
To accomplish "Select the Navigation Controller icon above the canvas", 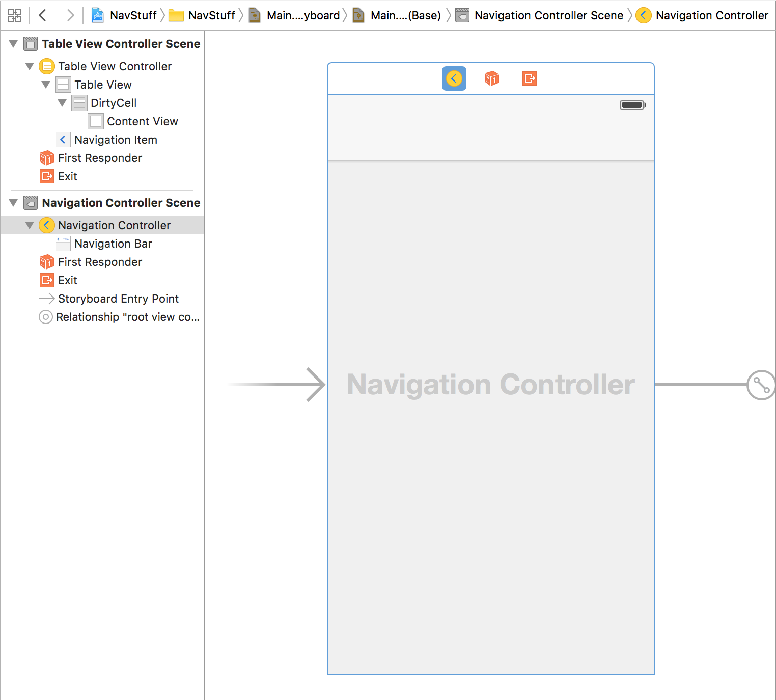I will [x=454, y=78].
